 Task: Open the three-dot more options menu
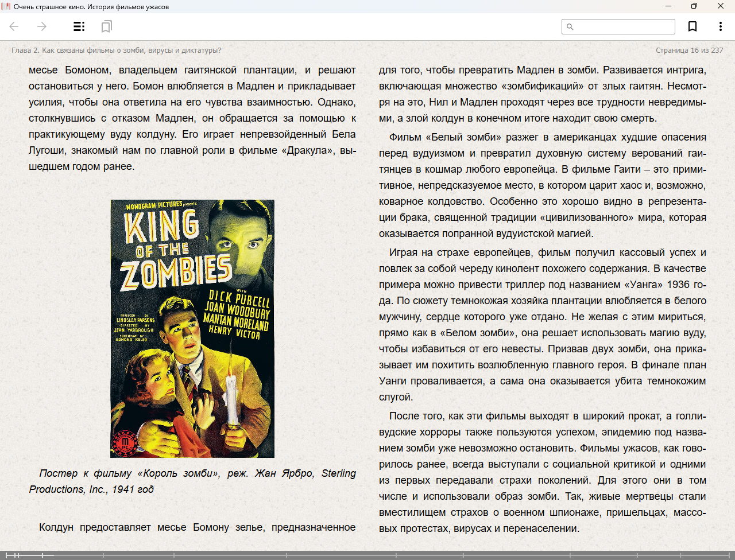[720, 26]
